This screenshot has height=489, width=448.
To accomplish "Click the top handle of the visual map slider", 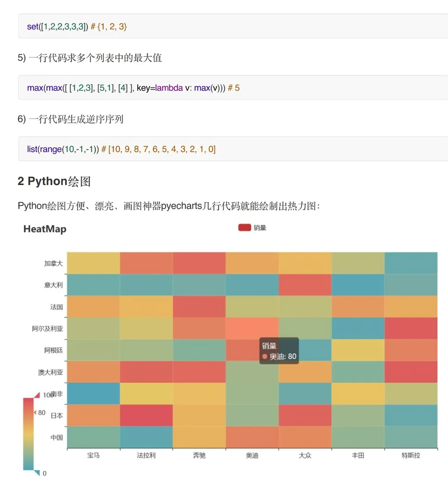I will (x=37, y=395).
